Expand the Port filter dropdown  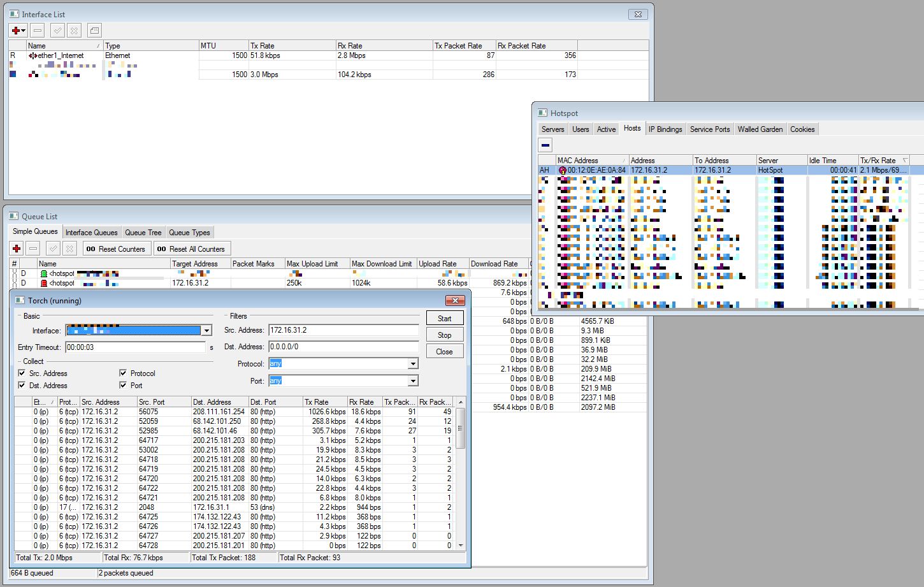pyautogui.click(x=413, y=381)
